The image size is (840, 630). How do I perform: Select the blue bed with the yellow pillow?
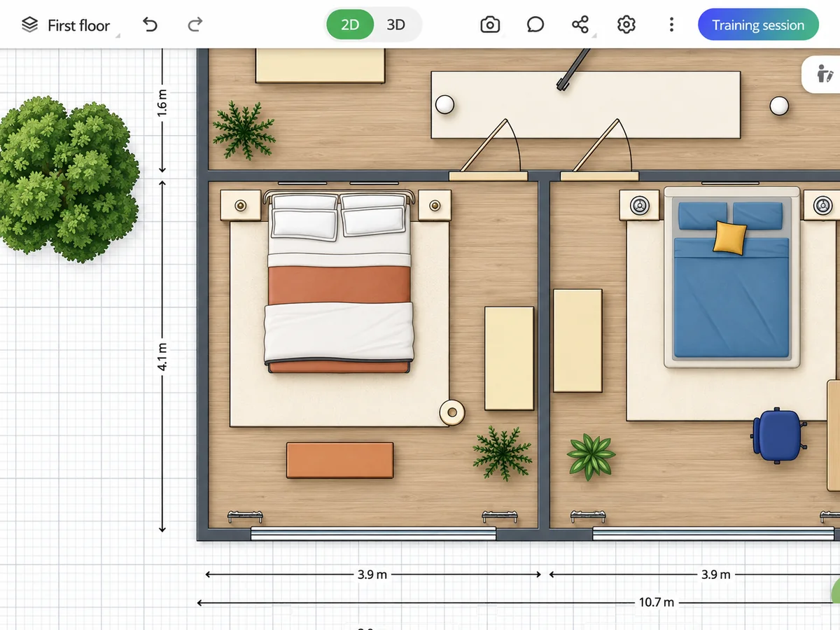tap(731, 277)
